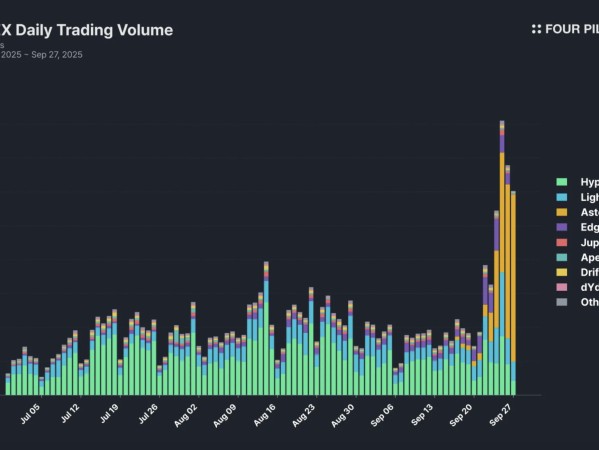This screenshot has height=450, width=599.
Task: Click the 'Aug 16' axis label
Action: [x=264, y=415]
